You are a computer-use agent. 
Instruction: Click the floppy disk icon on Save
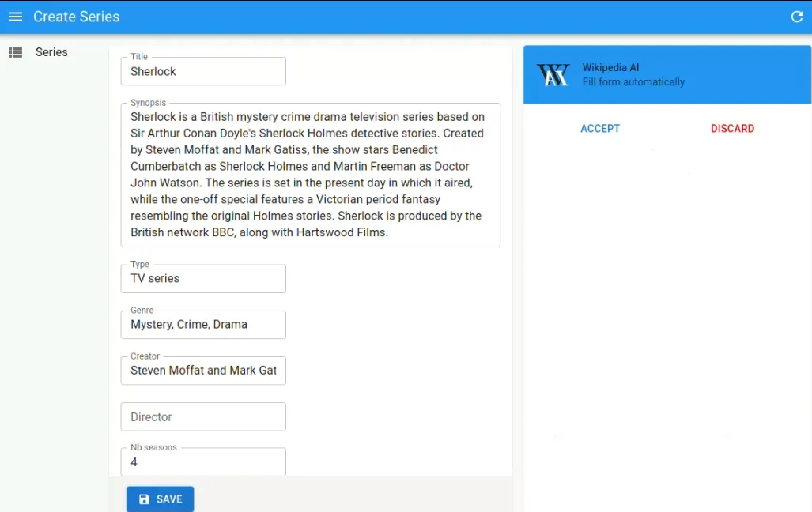tap(144, 499)
